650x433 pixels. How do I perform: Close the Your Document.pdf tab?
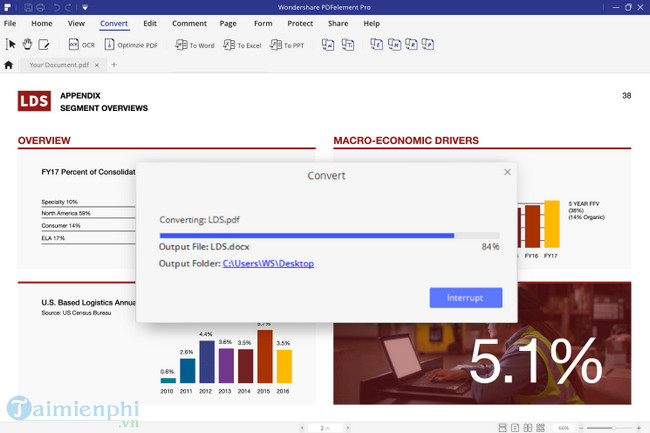tap(97, 65)
